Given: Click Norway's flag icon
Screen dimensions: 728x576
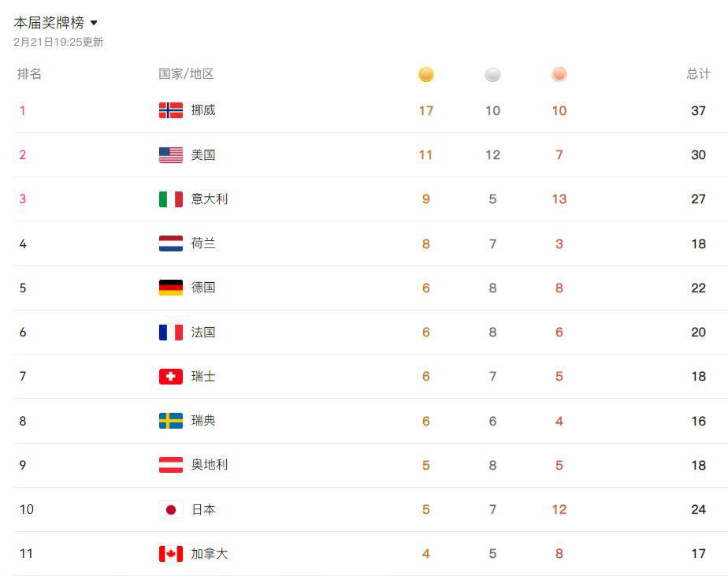Looking at the screenshot, I should 171,110.
